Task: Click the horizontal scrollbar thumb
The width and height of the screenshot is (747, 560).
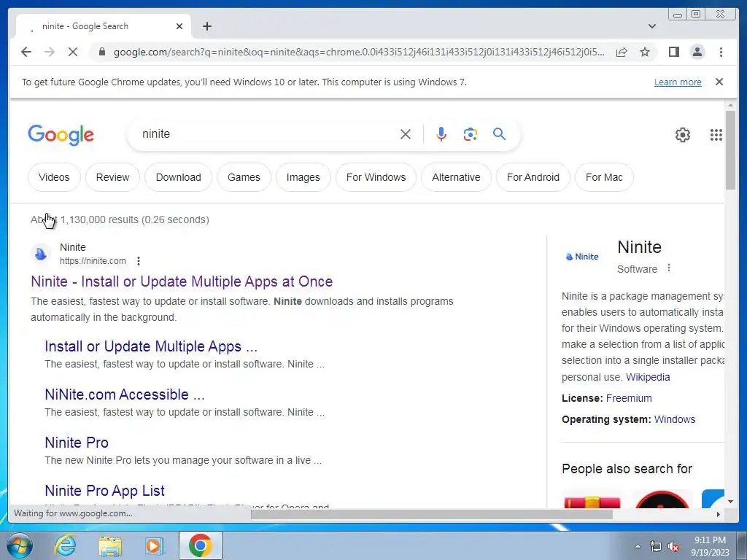Action: (x=432, y=514)
